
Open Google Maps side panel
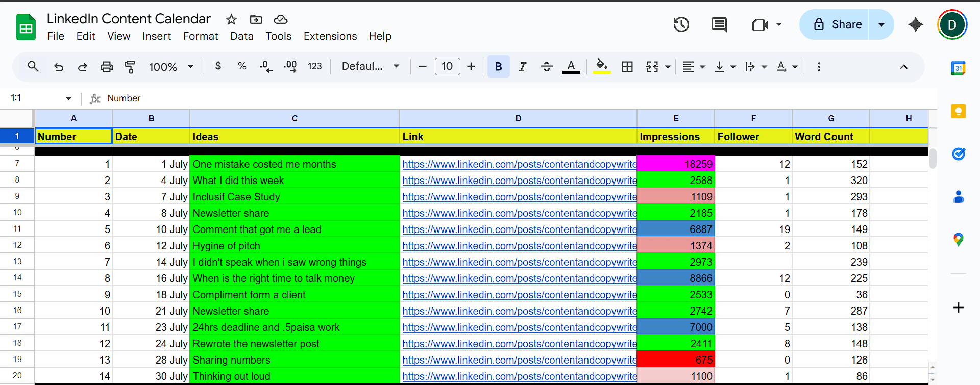(x=958, y=239)
